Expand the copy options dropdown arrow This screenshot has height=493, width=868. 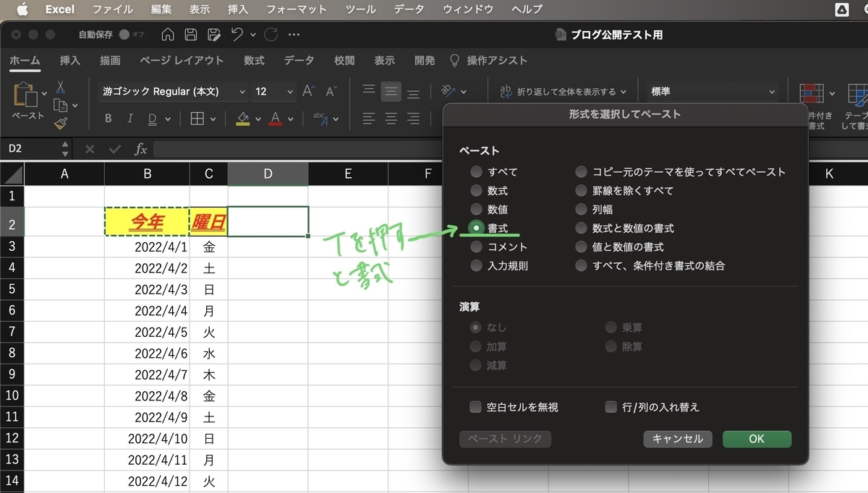pos(75,106)
